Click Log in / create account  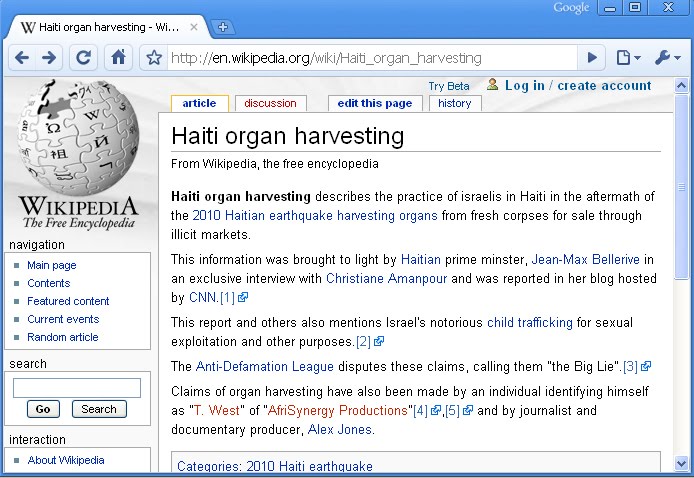coord(578,85)
